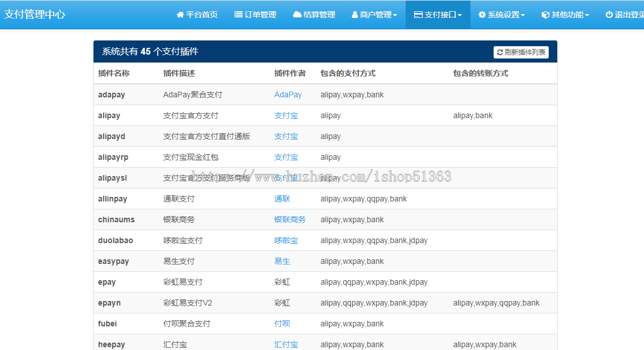Image resolution: width=644 pixels, height=350 pixels.
Task: Select the alipaysl plugin name
Action: coord(112,178)
